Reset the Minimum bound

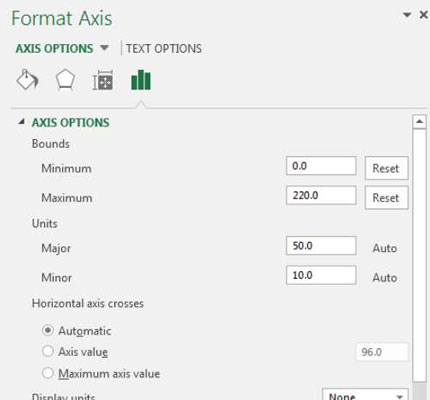tap(386, 168)
